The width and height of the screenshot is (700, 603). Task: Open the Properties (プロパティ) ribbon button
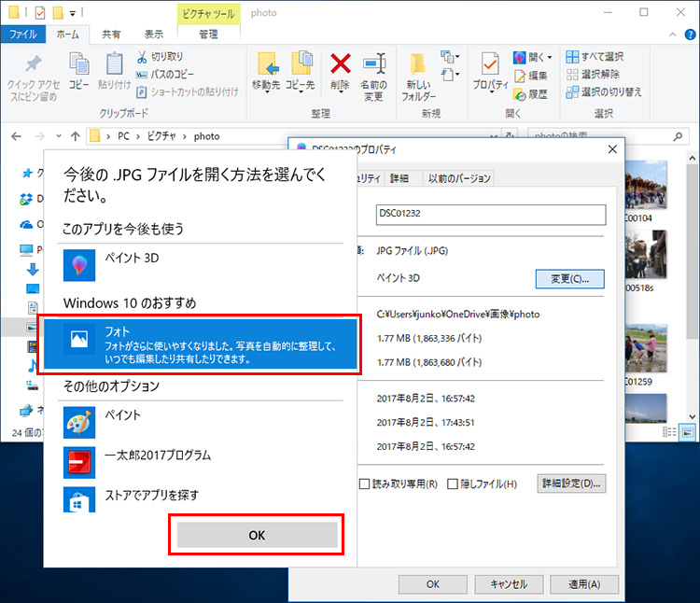point(491,72)
